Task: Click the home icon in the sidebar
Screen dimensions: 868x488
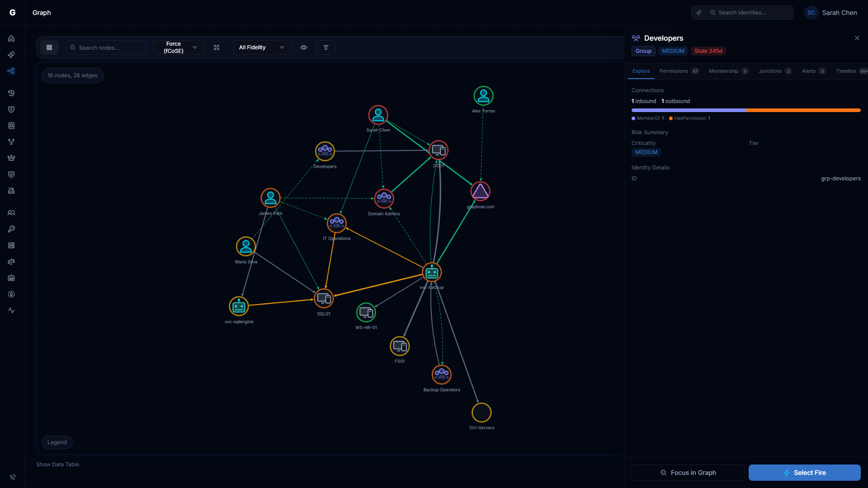Action: tap(11, 38)
